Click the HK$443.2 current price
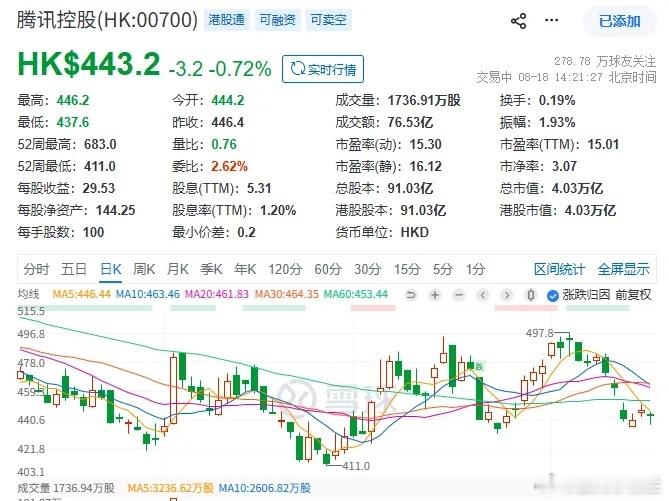Viewport: 669px width, 501px height. coord(88,64)
